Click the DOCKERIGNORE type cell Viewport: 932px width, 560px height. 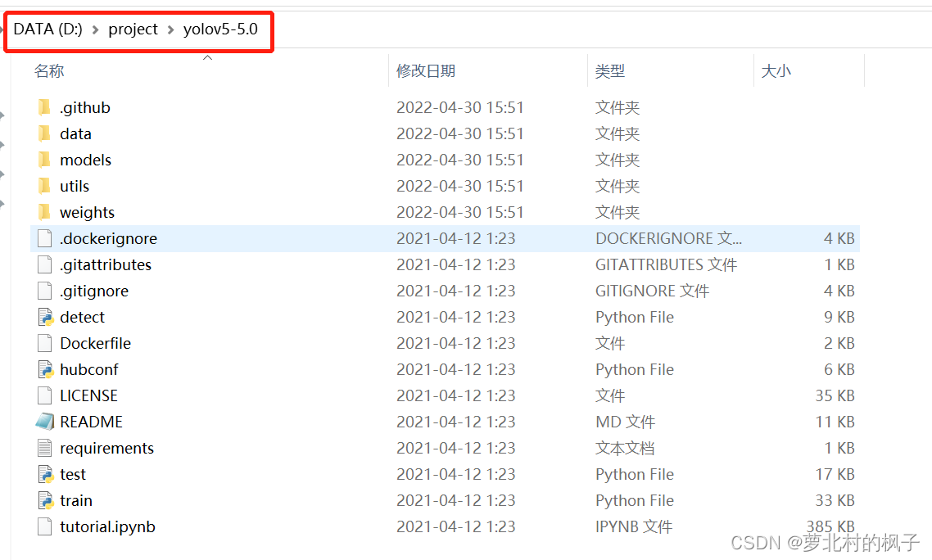(668, 238)
